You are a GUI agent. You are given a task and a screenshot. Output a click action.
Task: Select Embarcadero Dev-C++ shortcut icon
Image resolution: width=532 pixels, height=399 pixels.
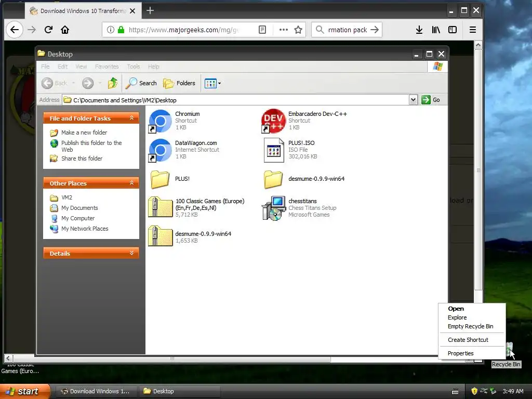pos(273,121)
